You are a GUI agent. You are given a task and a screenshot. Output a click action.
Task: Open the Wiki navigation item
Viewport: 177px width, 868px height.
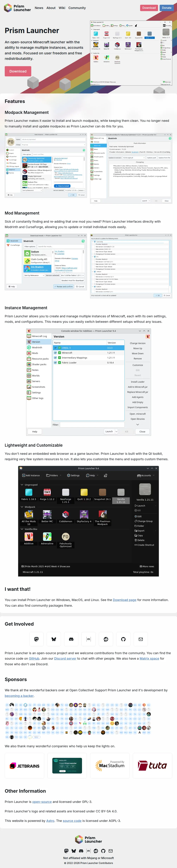click(x=62, y=8)
